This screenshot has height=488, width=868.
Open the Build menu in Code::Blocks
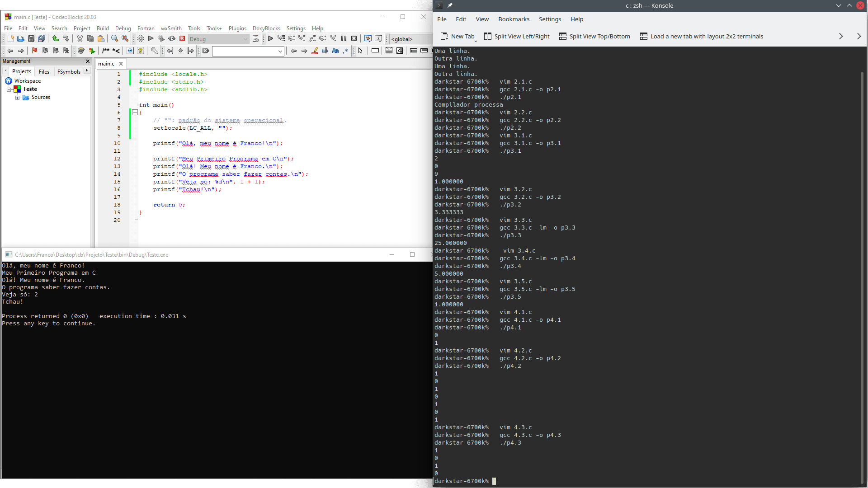(102, 28)
